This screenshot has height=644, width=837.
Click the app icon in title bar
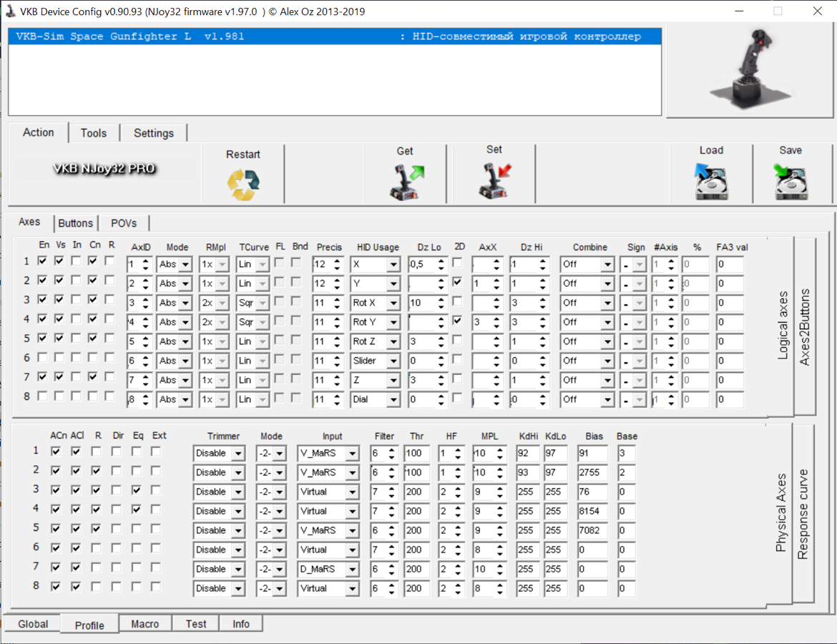pyautogui.click(x=10, y=11)
